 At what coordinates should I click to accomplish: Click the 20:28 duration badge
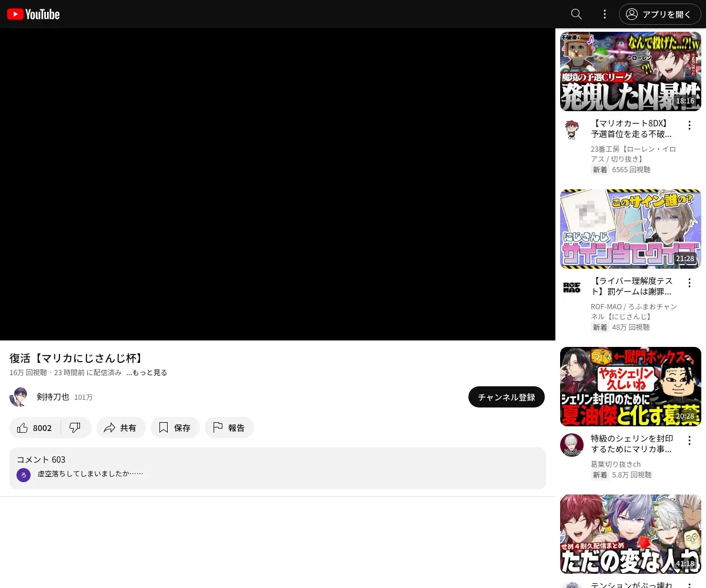tap(685, 416)
